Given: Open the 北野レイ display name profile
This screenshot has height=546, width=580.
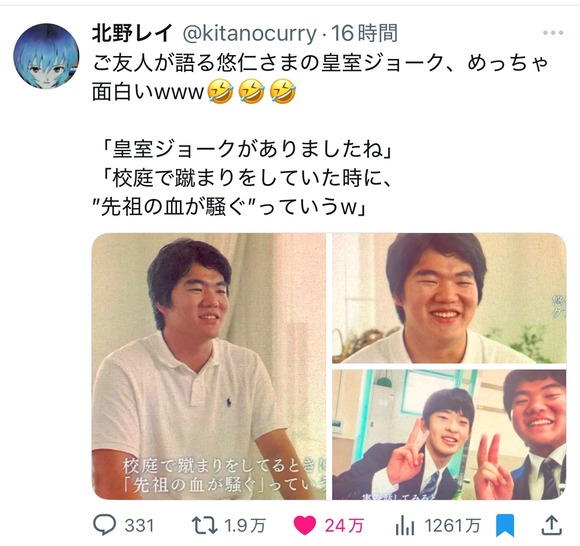Looking at the screenshot, I should 132,34.
